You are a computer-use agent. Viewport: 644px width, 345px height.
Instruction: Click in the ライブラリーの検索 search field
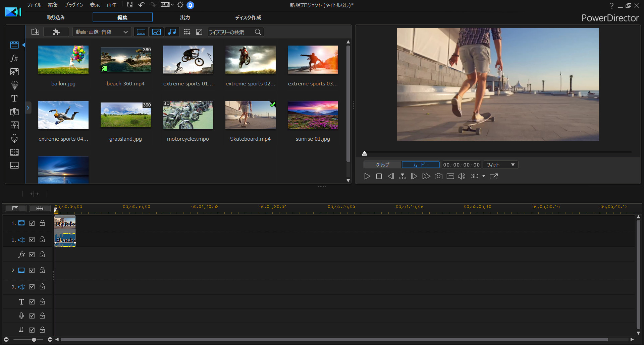(x=230, y=32)
